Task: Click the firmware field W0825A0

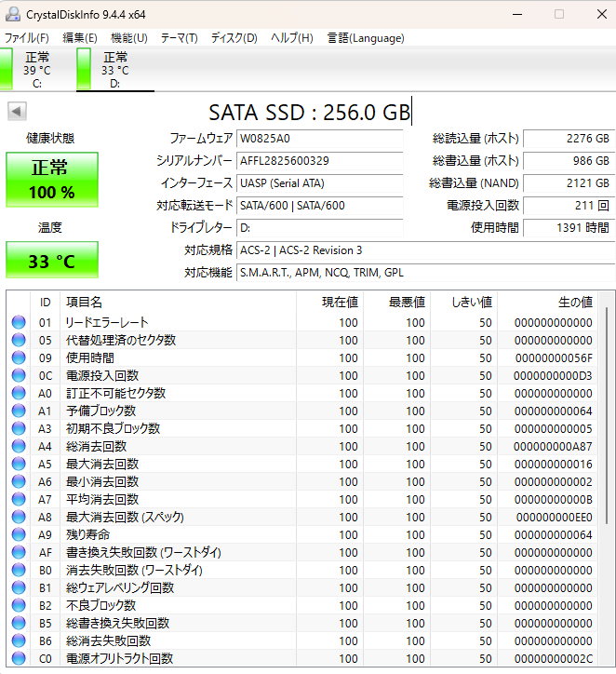Action: point(319,139)
